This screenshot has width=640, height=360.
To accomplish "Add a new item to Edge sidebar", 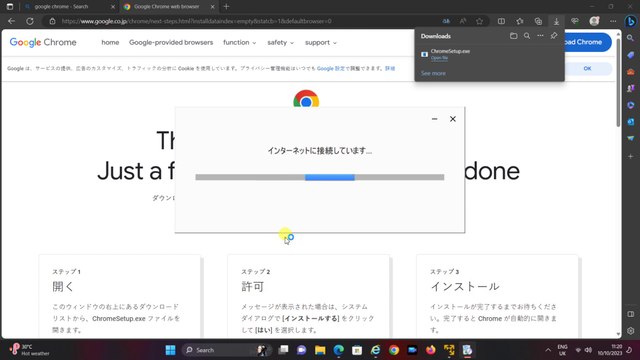I will (631, 156).
